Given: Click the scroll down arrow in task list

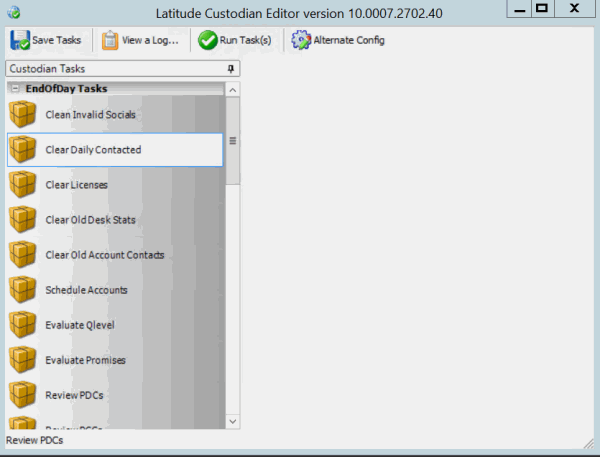Looking at the screenshot, I should click(x=233, y=421).
